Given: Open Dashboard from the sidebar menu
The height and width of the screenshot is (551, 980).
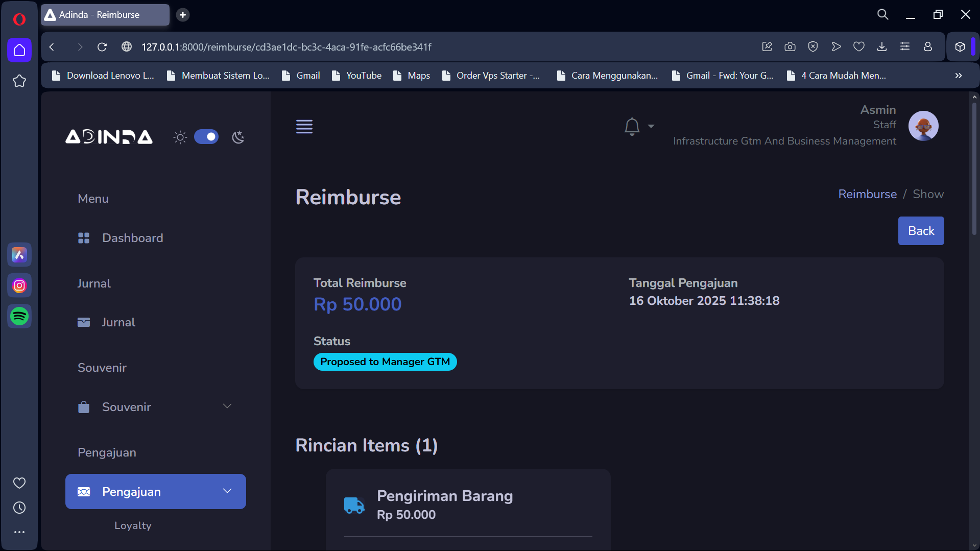Looking at the screenshot, I should pyautogui.click(x=132, y=238).
